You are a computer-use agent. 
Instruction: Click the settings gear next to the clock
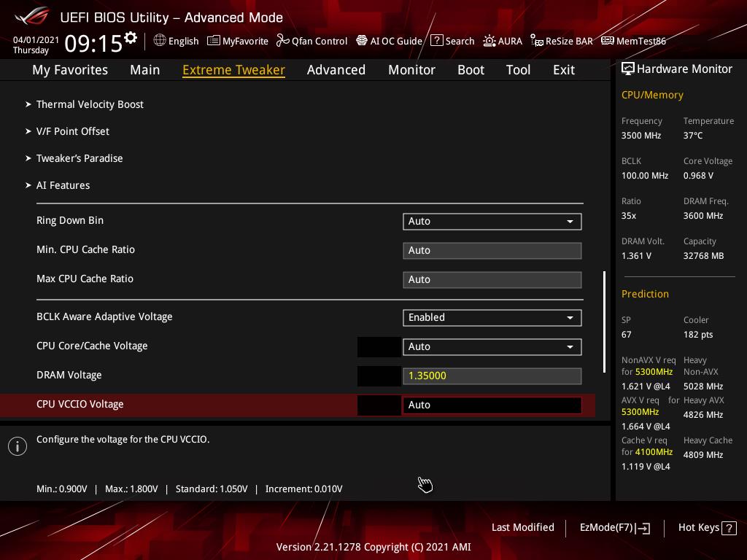(131, 38)
